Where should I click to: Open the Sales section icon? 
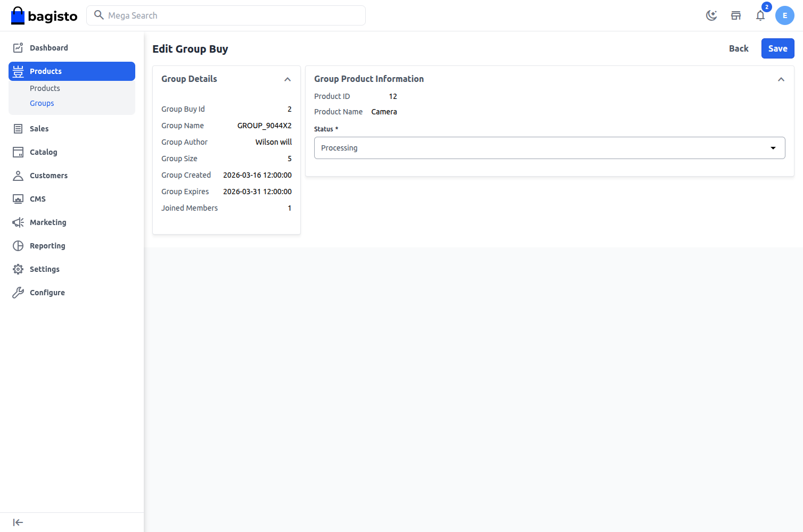coord(18,128)
